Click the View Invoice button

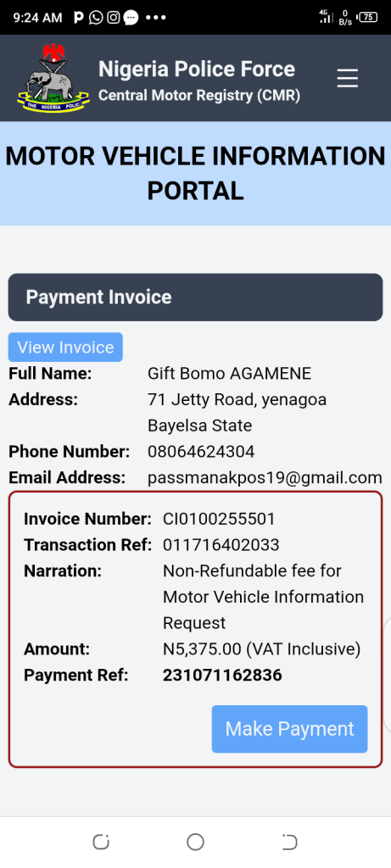tap(65, 347)
